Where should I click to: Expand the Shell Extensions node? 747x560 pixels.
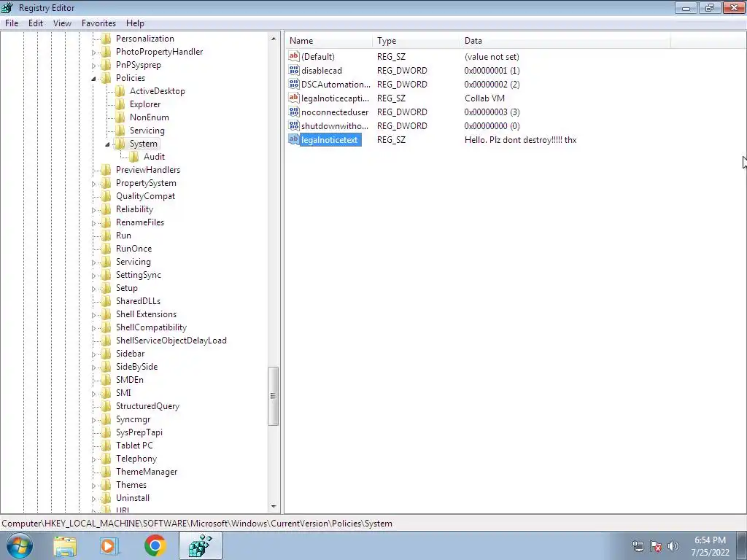93,315
